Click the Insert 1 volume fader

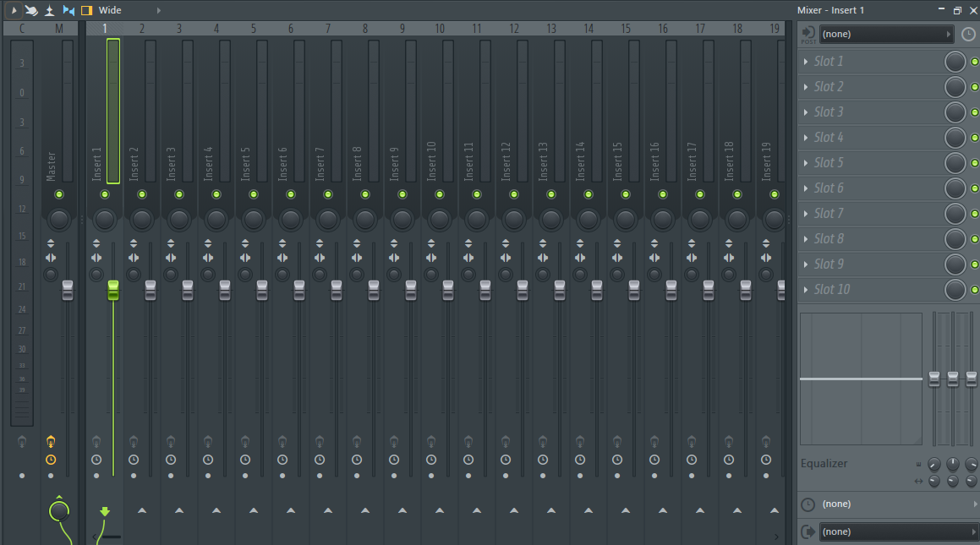(x=113, y=290)
